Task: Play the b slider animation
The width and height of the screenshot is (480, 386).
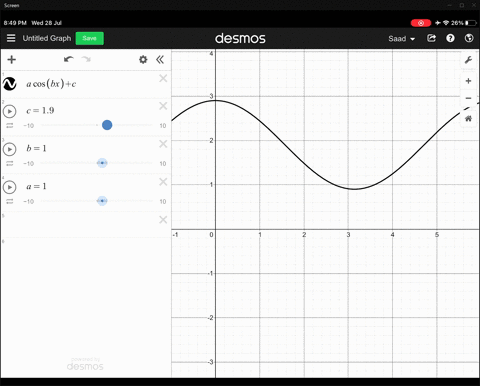Action: pos(10,149)
